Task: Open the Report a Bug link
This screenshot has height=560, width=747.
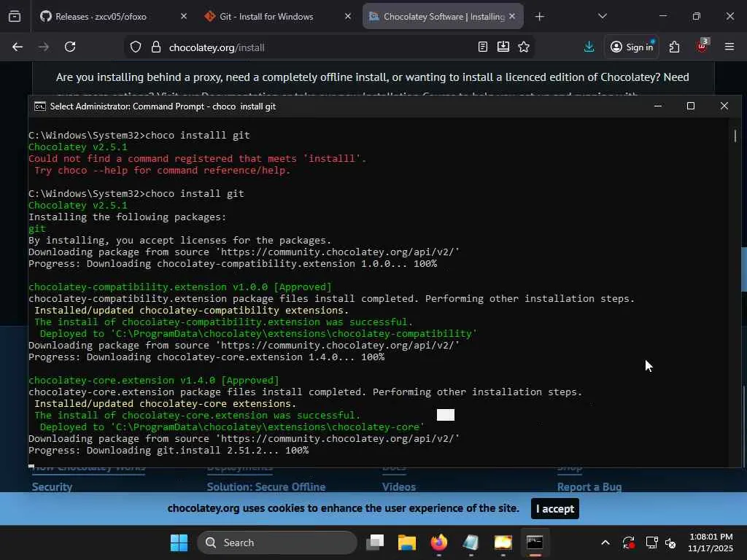Action: point(589,486)
